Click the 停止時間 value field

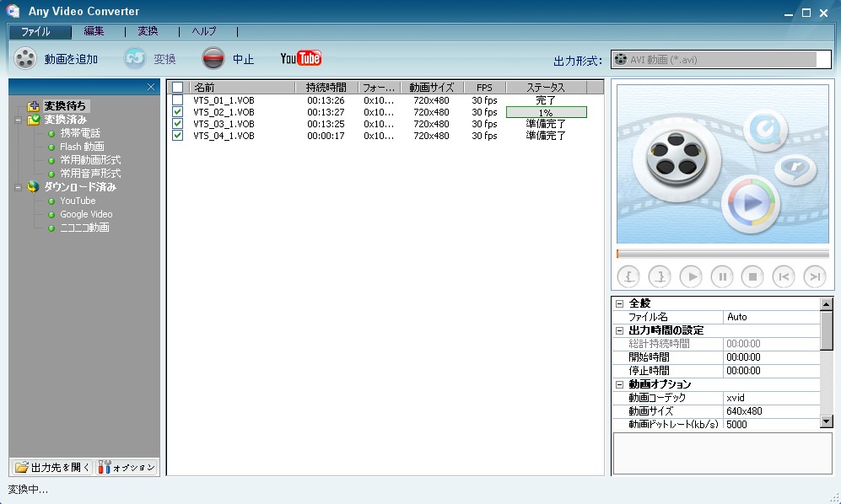[771, 371]
